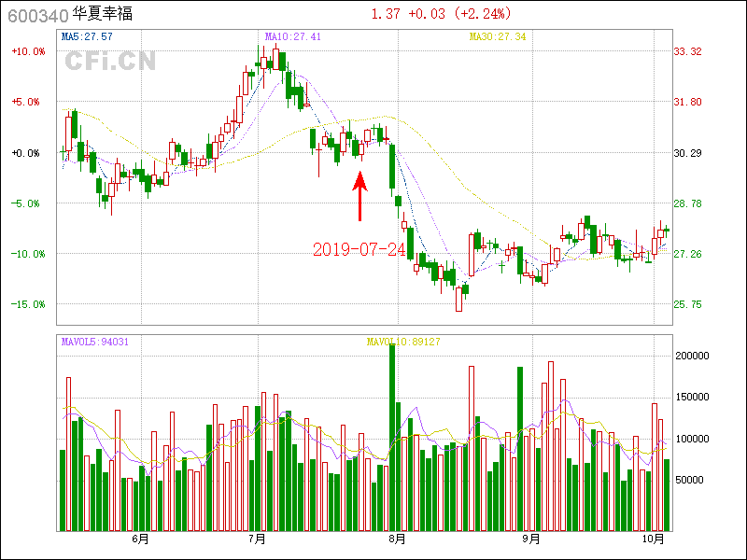Click the 10月 month axis label
Image resolution: width=747 pixels, height=560 pixels.
pos(655,539)
